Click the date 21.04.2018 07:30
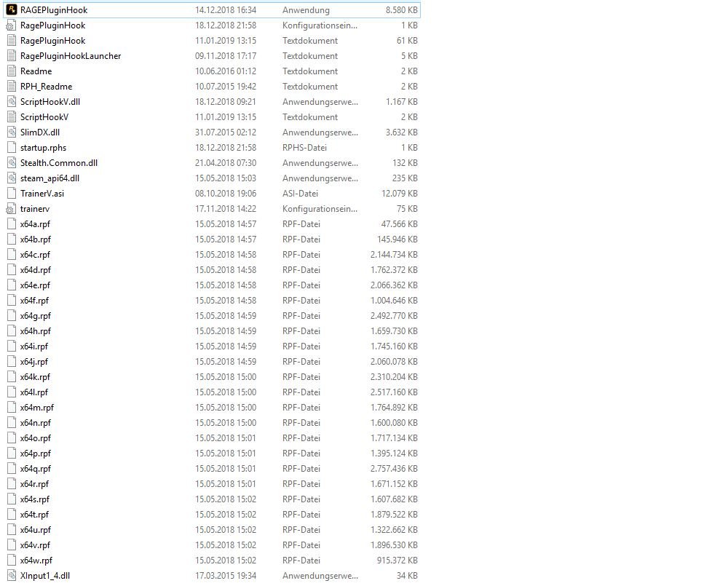The width and height of the screenshot is (728, 586). pos(226,163)
